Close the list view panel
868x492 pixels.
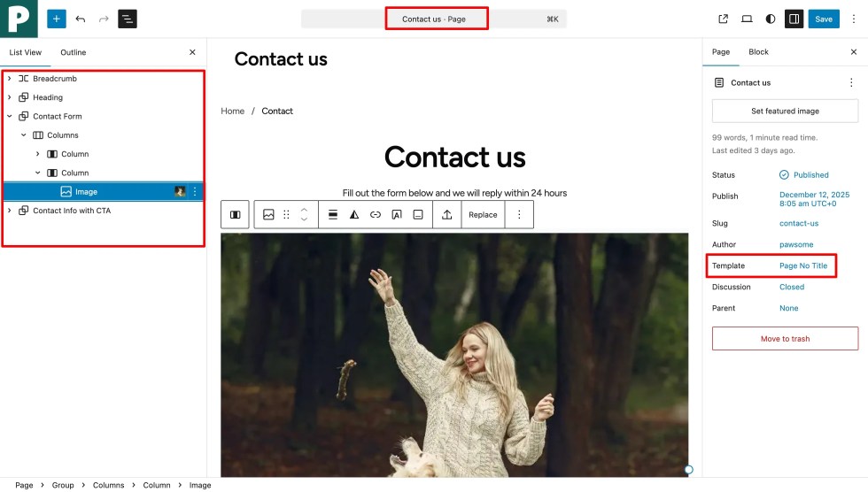click(193, 52)
